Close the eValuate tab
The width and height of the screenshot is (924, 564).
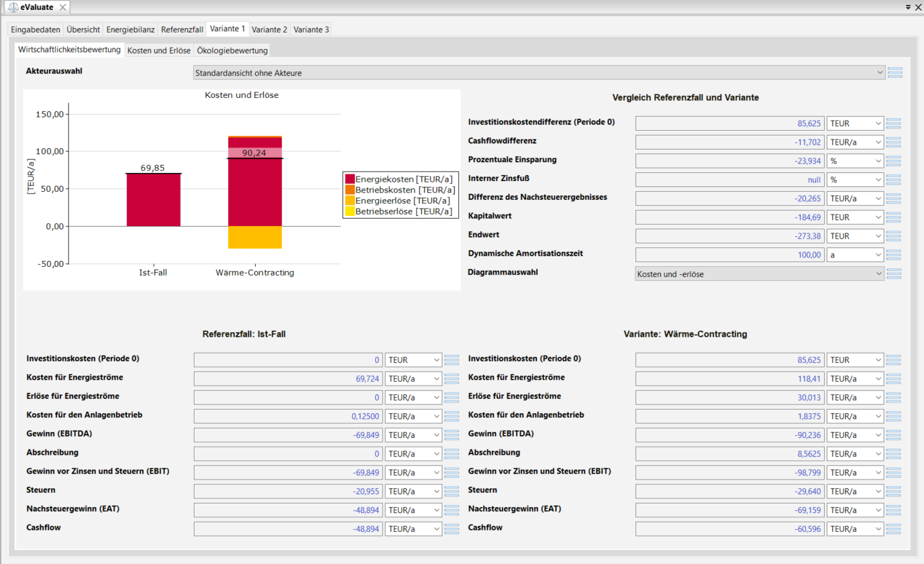coord(63,7)
